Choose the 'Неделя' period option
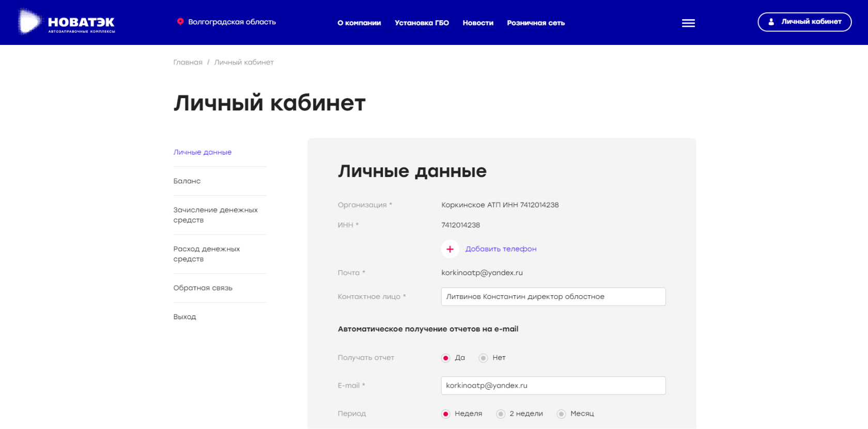 coord(446,414)
